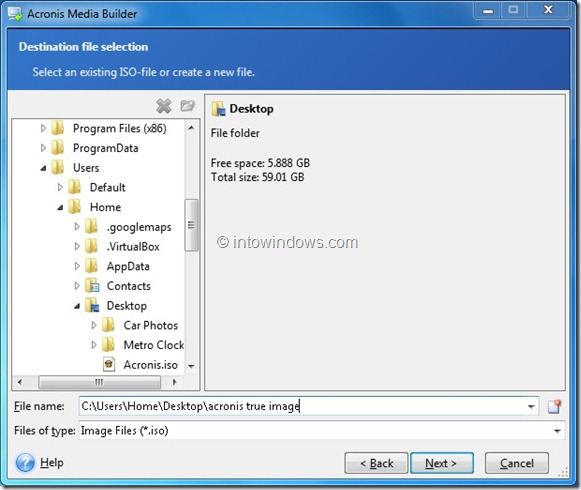Select the .VirtualBox folder label
Viewport: 581px width, 490px height.
(x=133, y=246)
